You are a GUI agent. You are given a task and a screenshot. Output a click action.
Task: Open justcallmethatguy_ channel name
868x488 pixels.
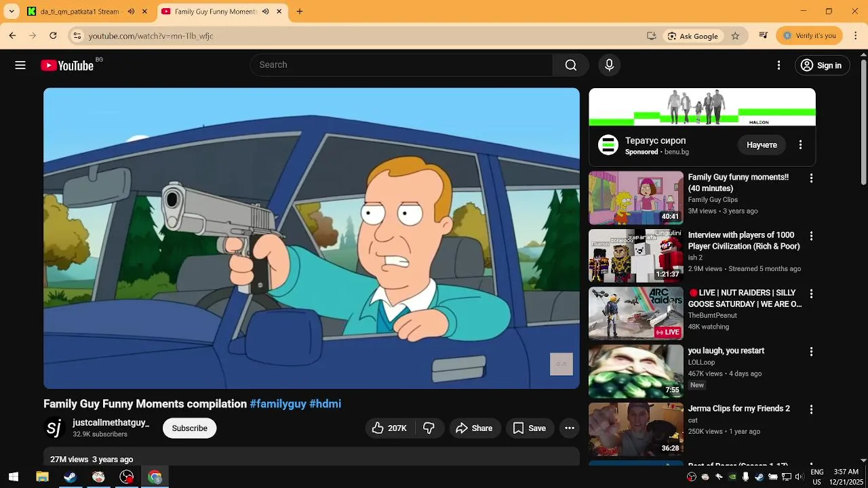pyautogui.click(x=111, y=422)
